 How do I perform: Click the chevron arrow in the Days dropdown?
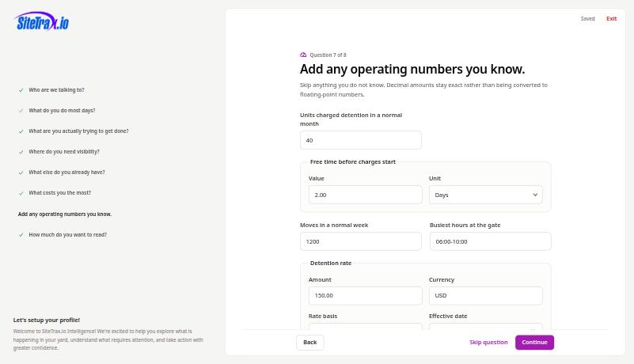(535, 195)
